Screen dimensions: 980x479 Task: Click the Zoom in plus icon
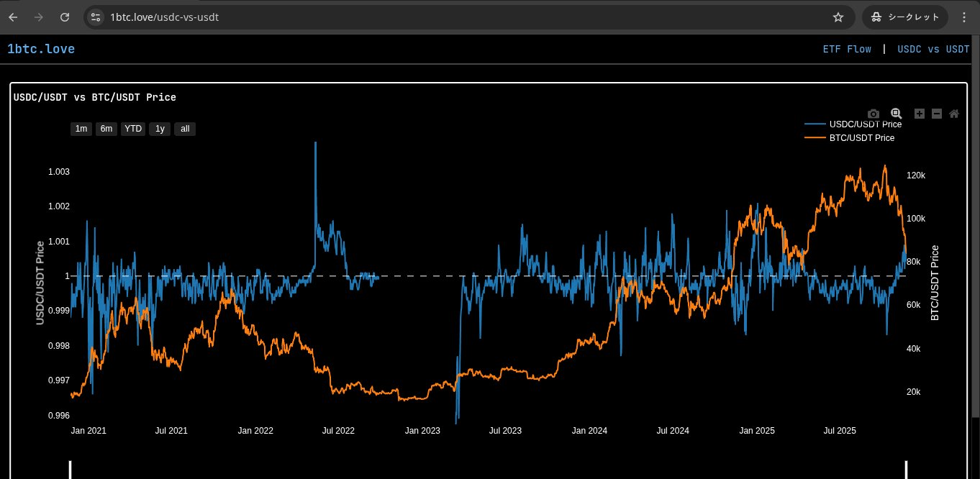click(x=920, y=114)
